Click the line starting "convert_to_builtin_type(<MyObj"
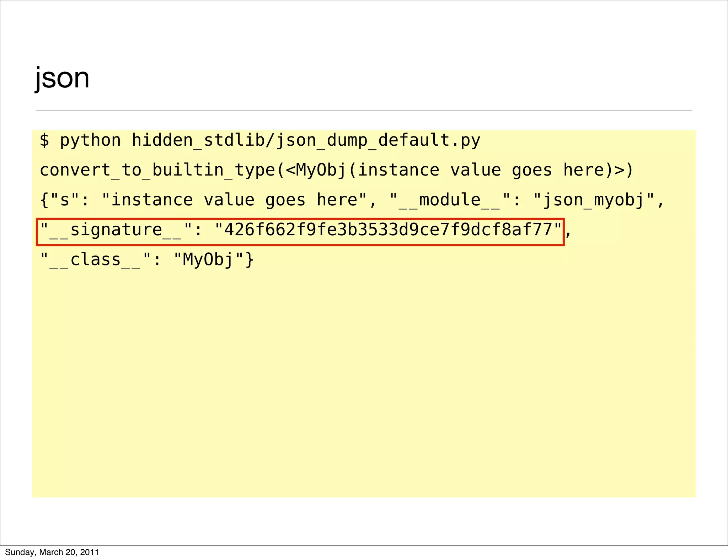728x560 pixels. click(x=336, y=170)
